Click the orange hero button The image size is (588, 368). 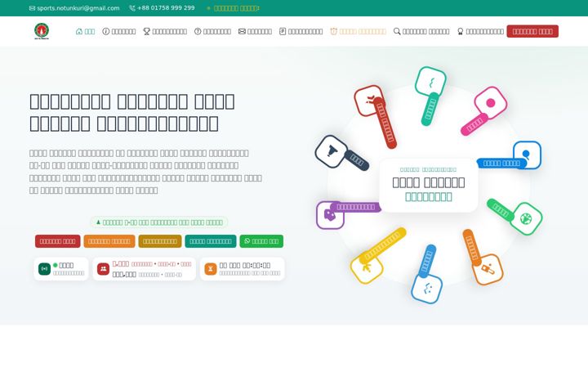tap(109, 241)
